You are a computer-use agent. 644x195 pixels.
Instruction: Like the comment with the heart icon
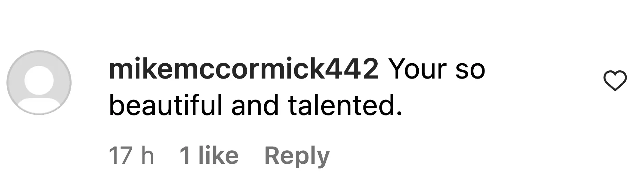point(615,81)
